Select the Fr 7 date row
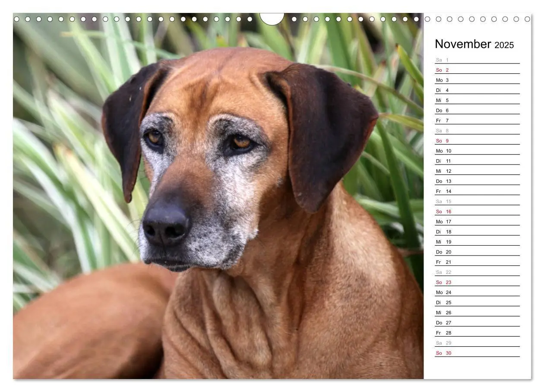Viewport: 544px width, 392px height. [477, 120]
